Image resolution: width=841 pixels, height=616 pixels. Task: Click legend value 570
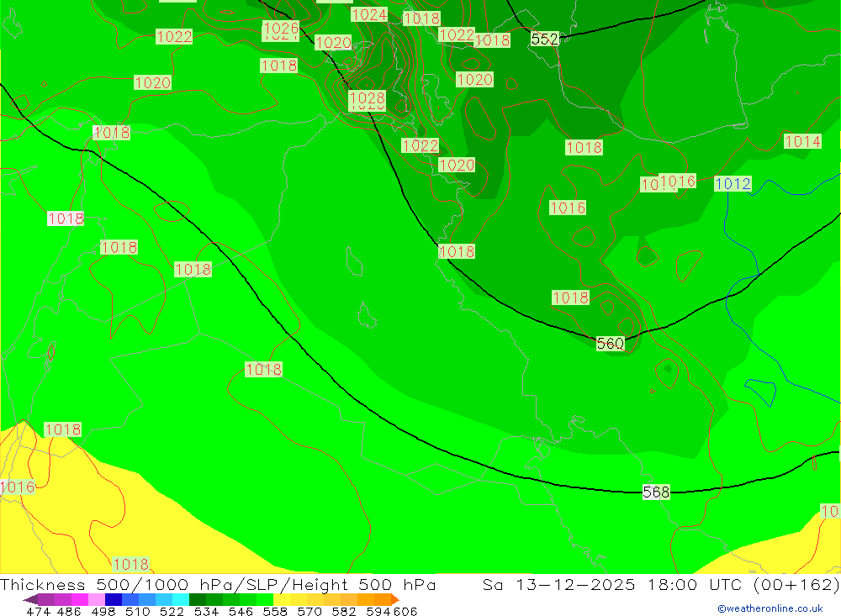pos(309,611)
